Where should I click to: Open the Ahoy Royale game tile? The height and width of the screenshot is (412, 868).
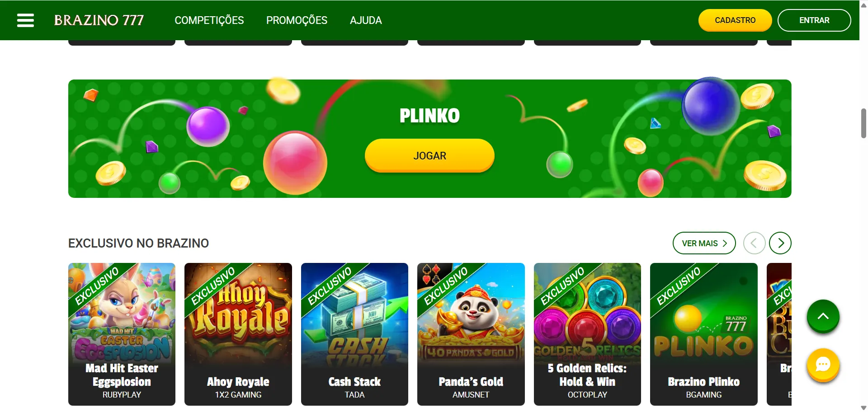point(238,334)
